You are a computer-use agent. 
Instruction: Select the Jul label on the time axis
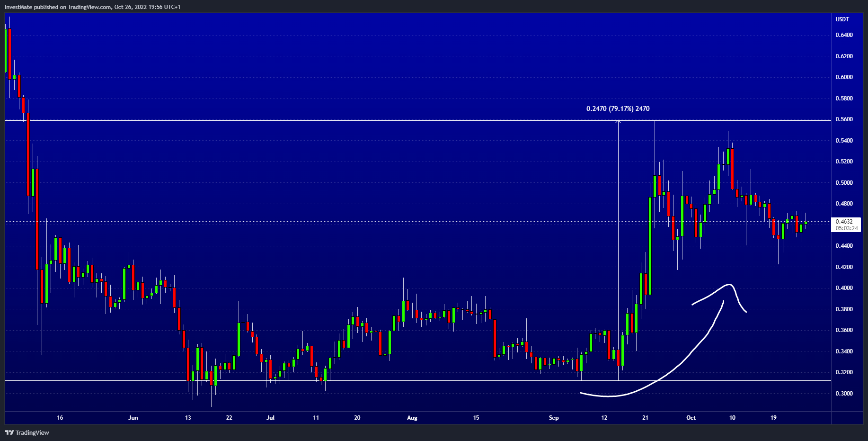[x=270, y=418]
